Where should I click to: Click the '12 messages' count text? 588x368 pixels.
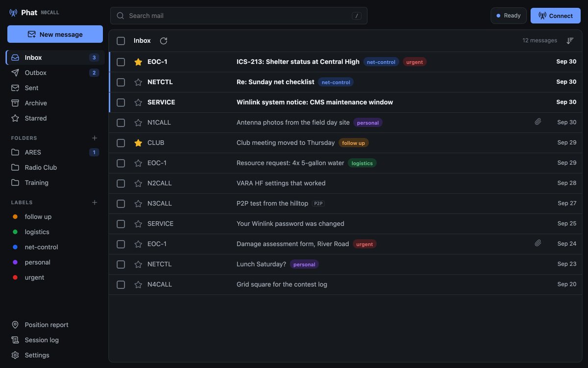(x=539, y=41)
